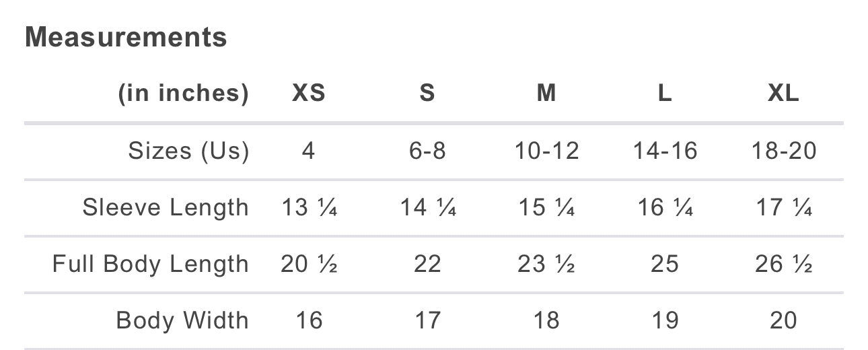868x350 pixels.
Task: Select the body width 19 cell
Action: (665, 320)
